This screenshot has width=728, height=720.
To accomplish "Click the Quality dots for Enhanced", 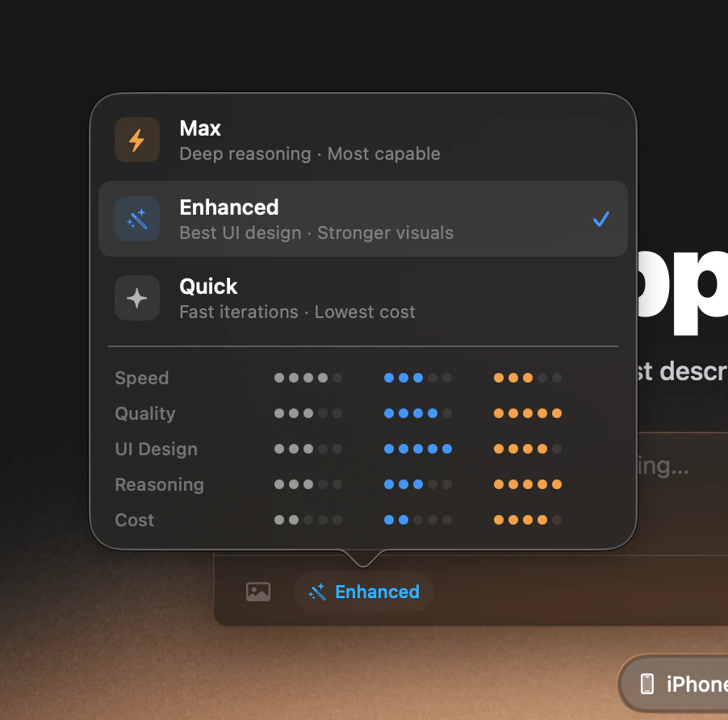I will click(x=418, y=413).
